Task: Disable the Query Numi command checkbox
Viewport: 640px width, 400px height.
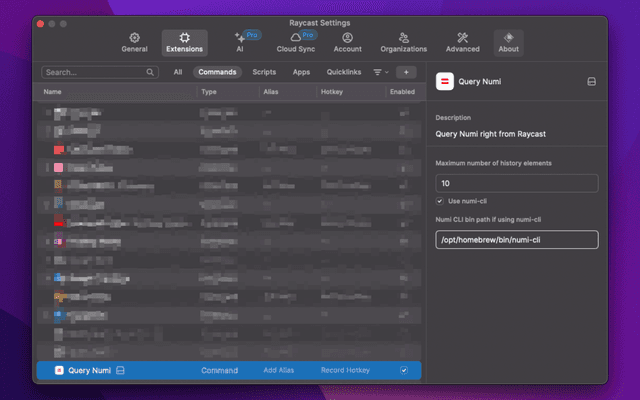Action: point(404,370)
